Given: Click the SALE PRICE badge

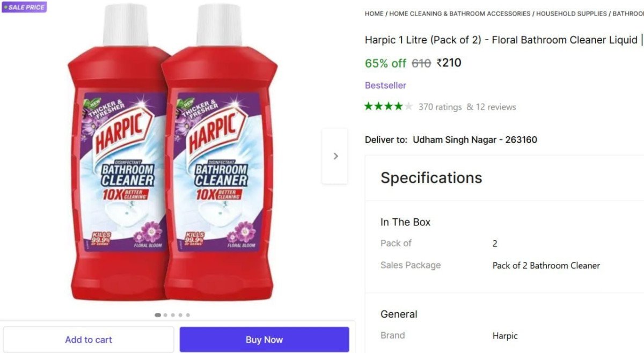Looking at the screenshot, I should coord(24,7).
